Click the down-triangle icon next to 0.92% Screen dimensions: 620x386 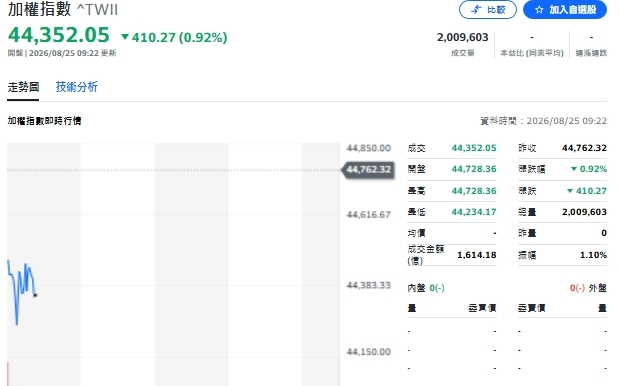click(x=574, y=169)
